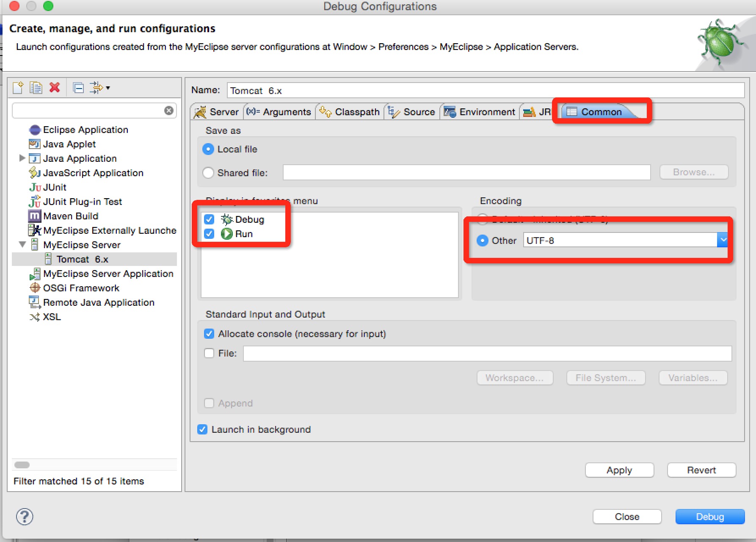This screenshot has height=542, width=756.
Task: Select the Java Application icon
Action: coord(35,158)
